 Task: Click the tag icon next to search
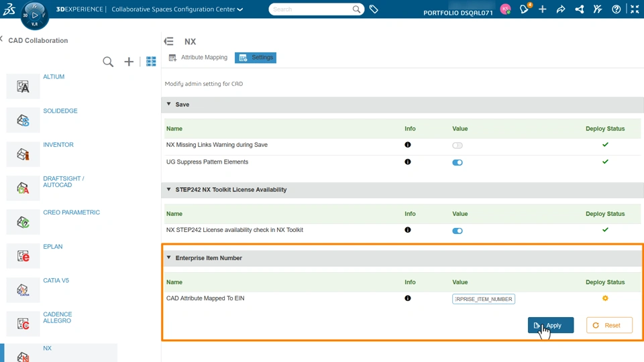click(374, 9)
